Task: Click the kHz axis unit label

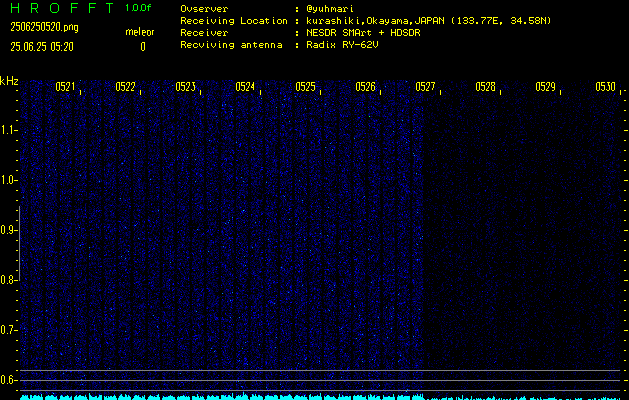Action: [9, 81]
